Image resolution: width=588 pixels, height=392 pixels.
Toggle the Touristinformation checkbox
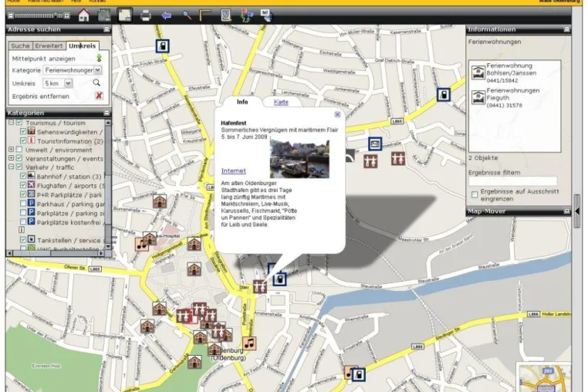click(x=23, y=141)
